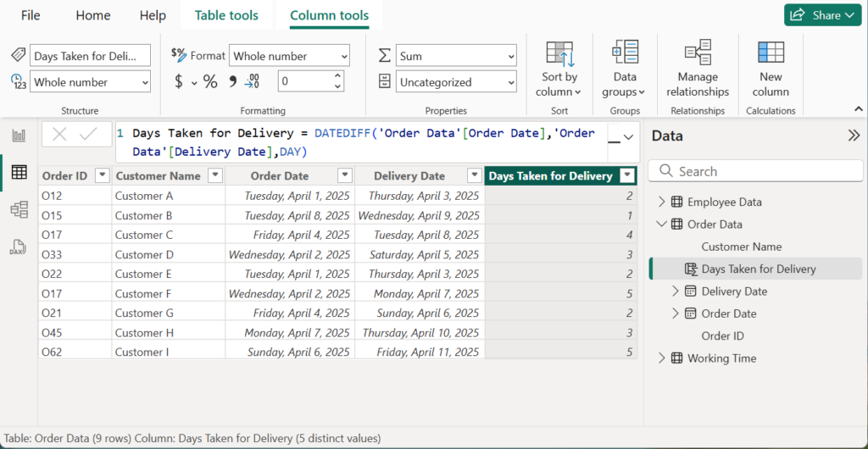868x449 pixels.
Task: Open the Uncategorized data category dropdown
Action: 457,82
